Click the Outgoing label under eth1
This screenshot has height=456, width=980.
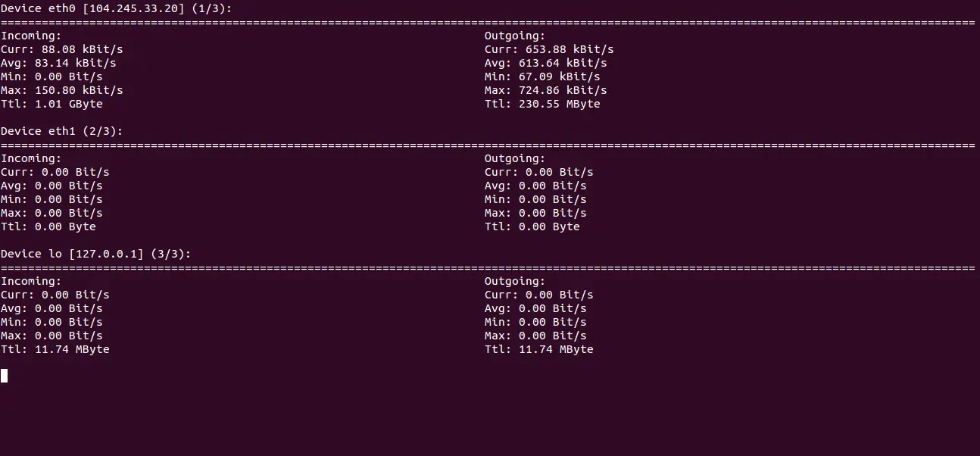click(x=515, y=158)
